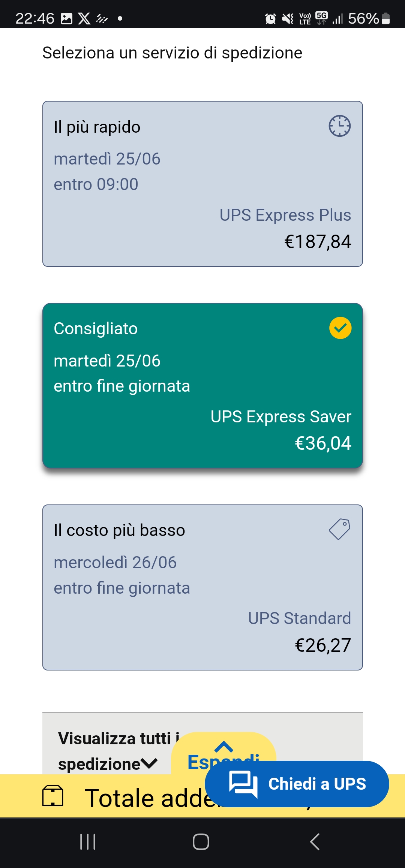
Task: Tap the gallery image notification icon
Action: coord(66,18)
